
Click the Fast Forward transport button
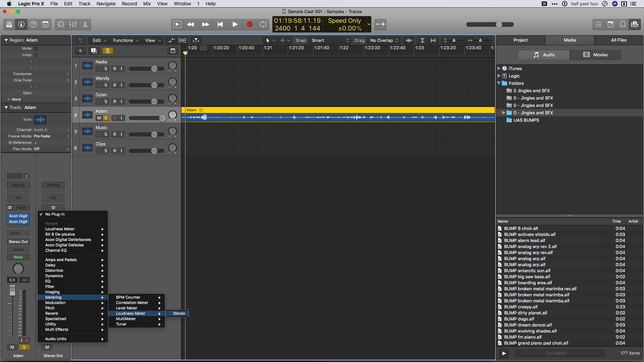point(205,24)
